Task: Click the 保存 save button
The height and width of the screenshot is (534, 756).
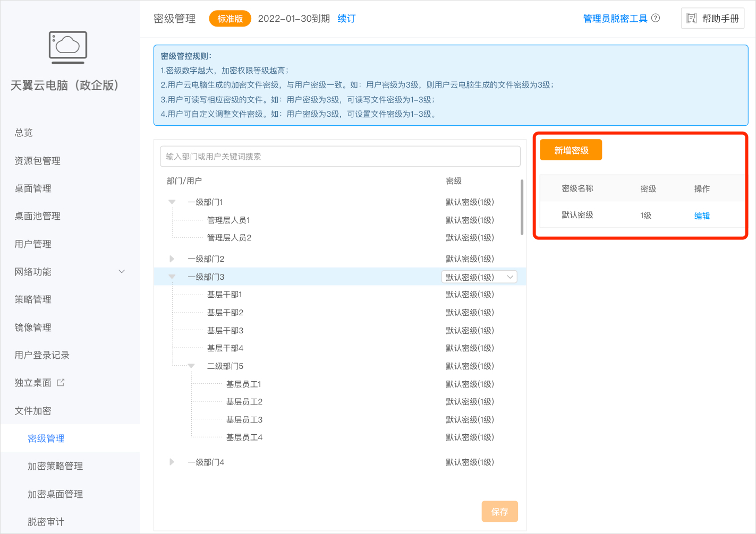Action: [499, 511]
